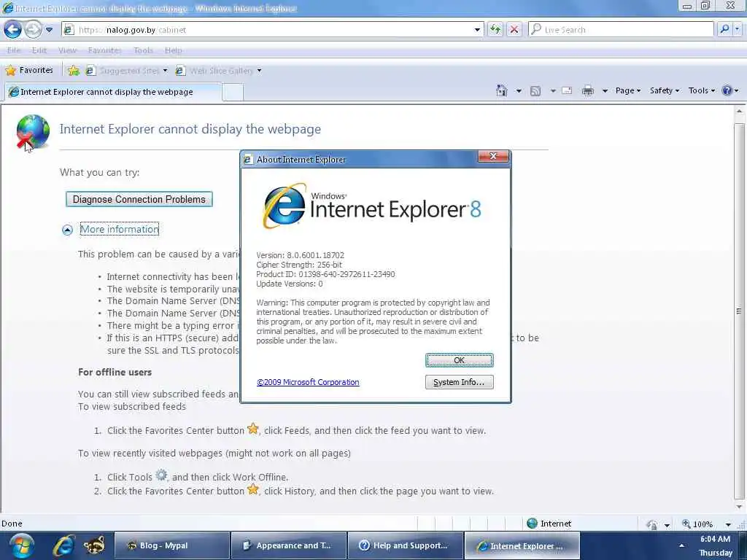Click the Back navigation arrow
The height and width of the screenshot is (560, 747).
click(x=13, y=30)
